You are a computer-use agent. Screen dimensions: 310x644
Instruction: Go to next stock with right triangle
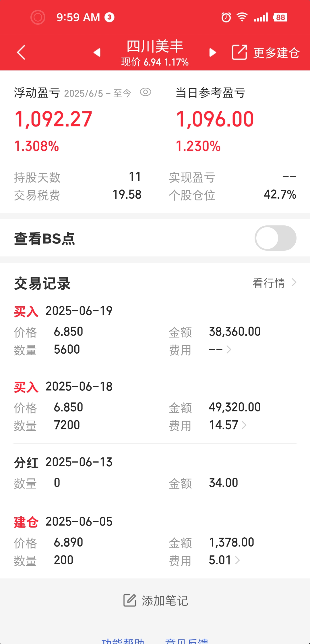coord(212,52)
